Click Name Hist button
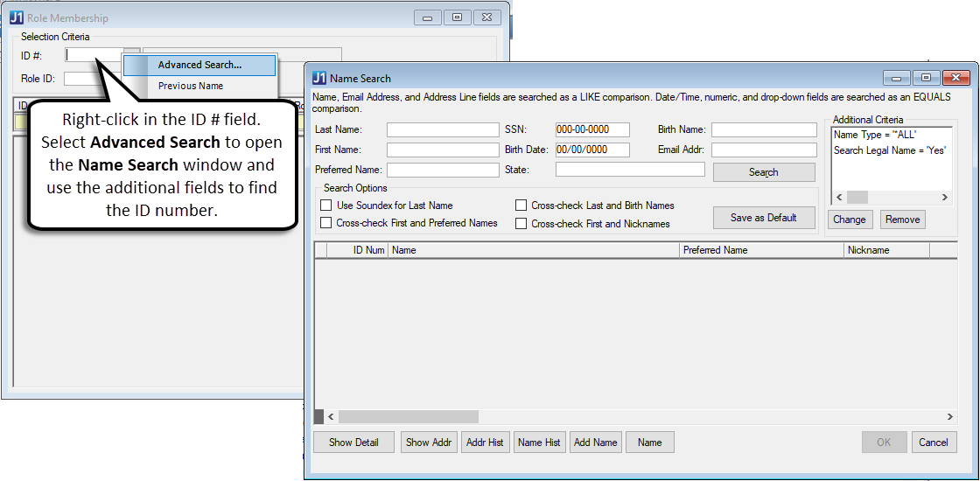 coord(539,443)
